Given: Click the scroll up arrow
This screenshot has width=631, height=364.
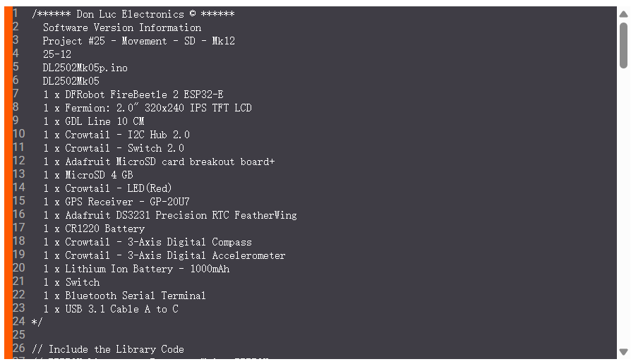Looking at the screenshot, I should (x=623, y=13).
